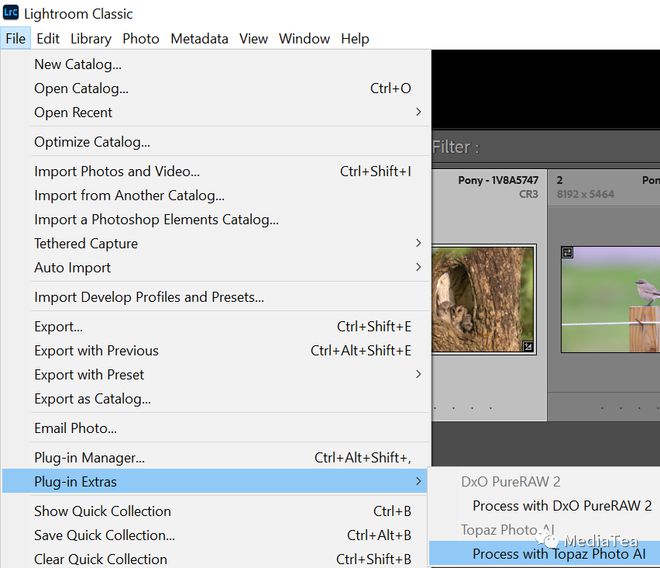The image size is (660, 568).
Task: Open the Library menu in the menu bar
Action: click(90, 38)
